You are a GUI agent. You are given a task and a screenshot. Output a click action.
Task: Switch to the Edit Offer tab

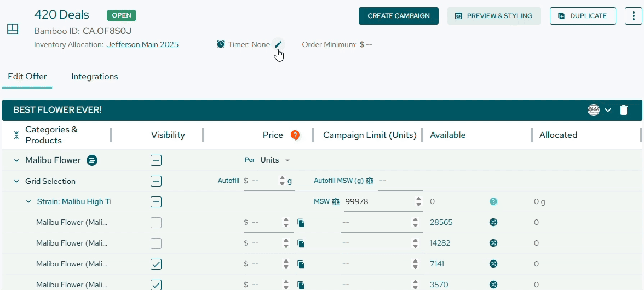(27, 76)
